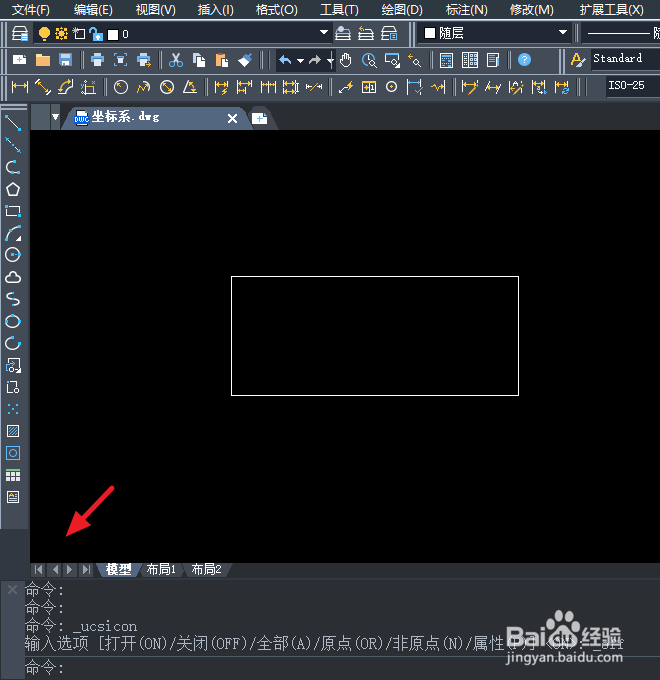Screen dimensions: 660x680
Task: Open the 文件(F) menu
Action: (x=30, y=10)
